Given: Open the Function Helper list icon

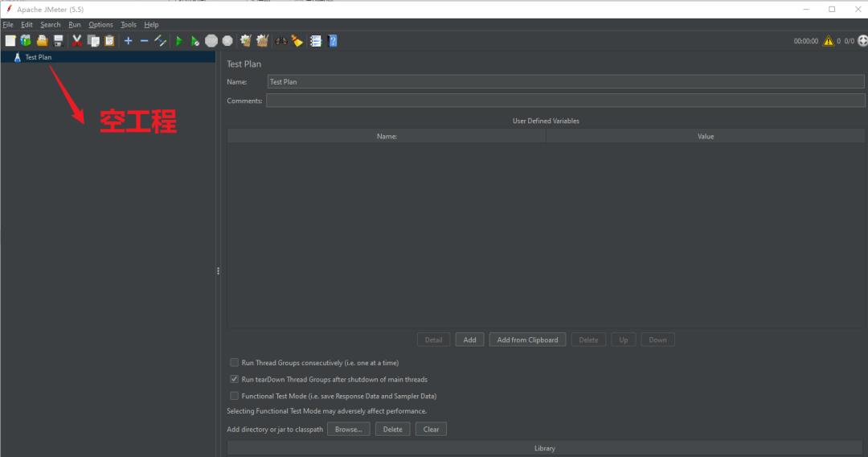Looking at the screenshot, I should [x=316, y=41].
